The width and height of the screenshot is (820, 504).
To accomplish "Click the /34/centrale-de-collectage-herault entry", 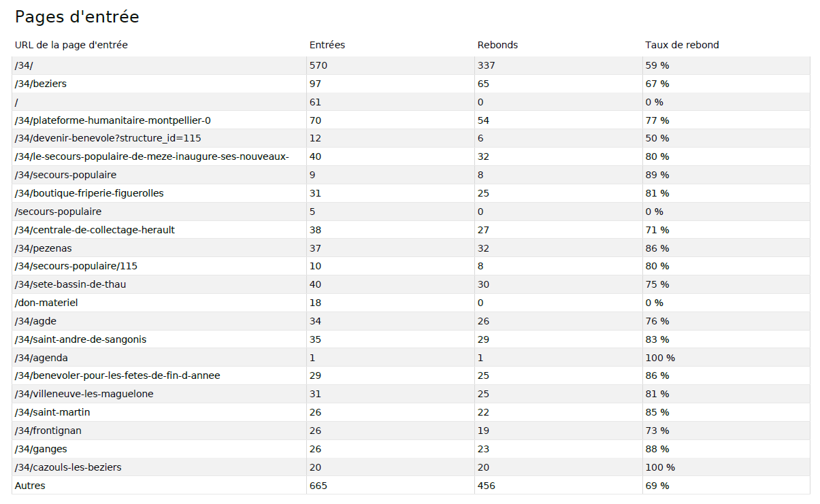I will tap(95, 230).
